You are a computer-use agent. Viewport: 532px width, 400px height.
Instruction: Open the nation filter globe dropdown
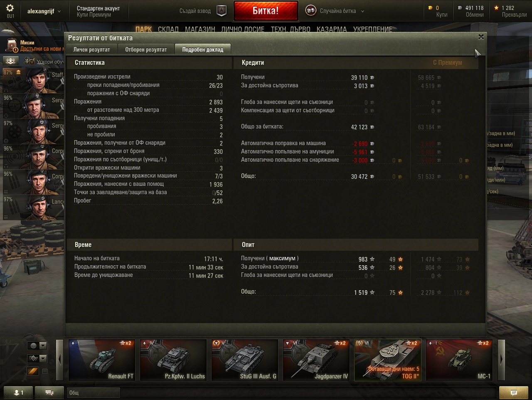tap(37, 346)
